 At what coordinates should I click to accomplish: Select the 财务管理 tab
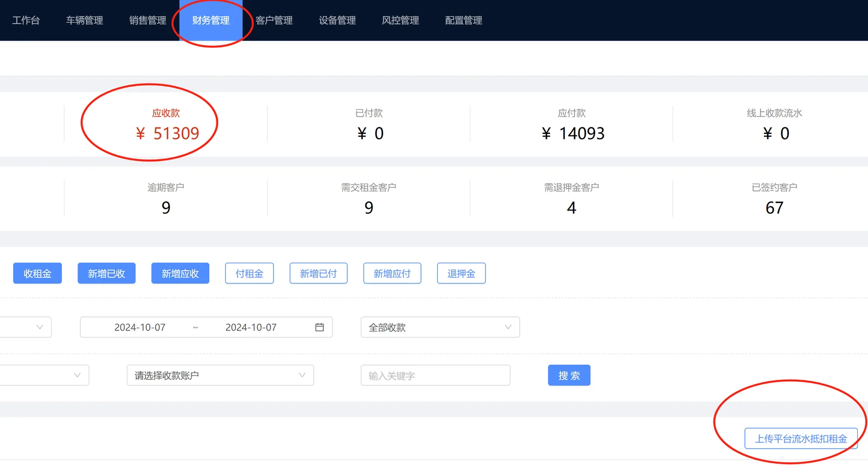(211, 20)
